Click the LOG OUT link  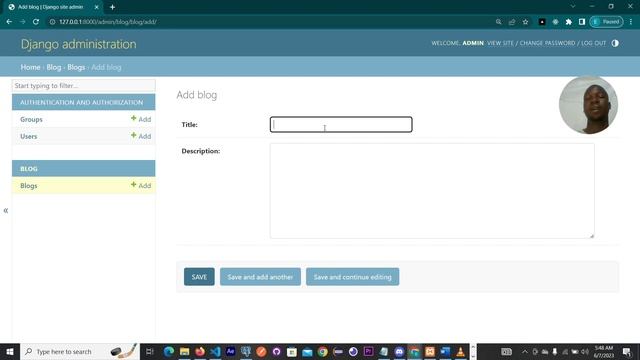tap(593, 43)
